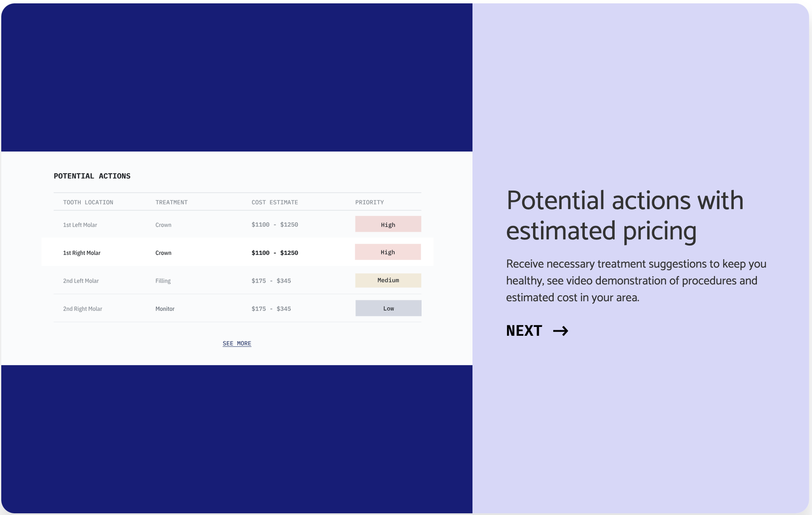812x515 pixels.
Task: Select the 1st Left Molar row label
Action: click(80, 225)
